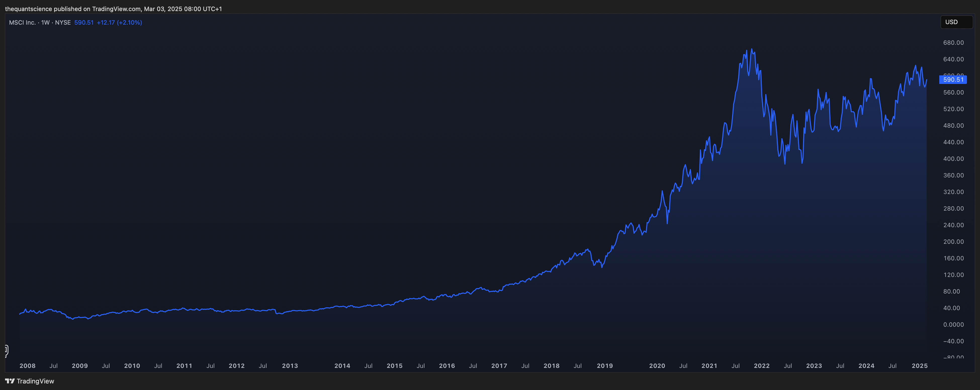Click the 2012 year label on the time axis
The image size is (980, 390).
tap(237, 366)
